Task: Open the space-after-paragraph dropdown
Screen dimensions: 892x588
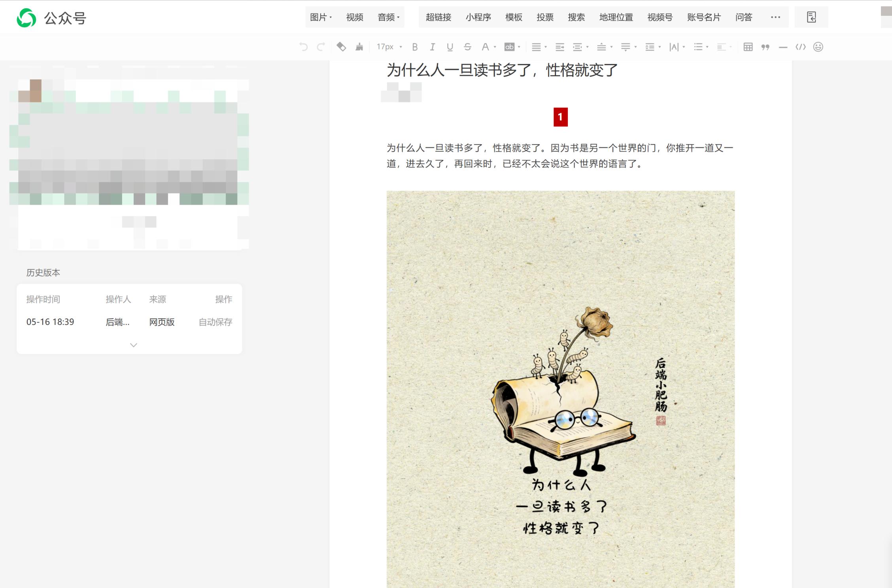Action: pos(629,47)
